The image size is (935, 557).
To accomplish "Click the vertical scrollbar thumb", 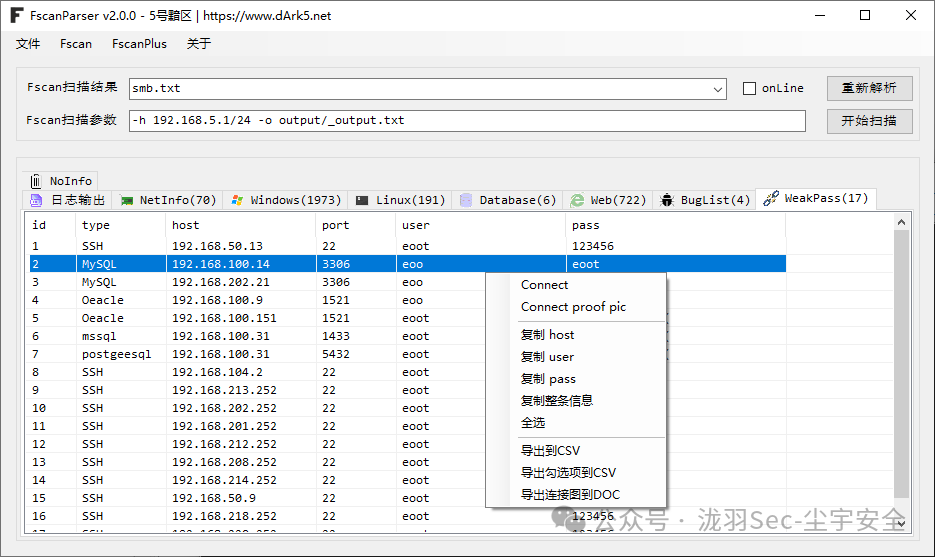I will pyautogui.click(x=902, y=364).
